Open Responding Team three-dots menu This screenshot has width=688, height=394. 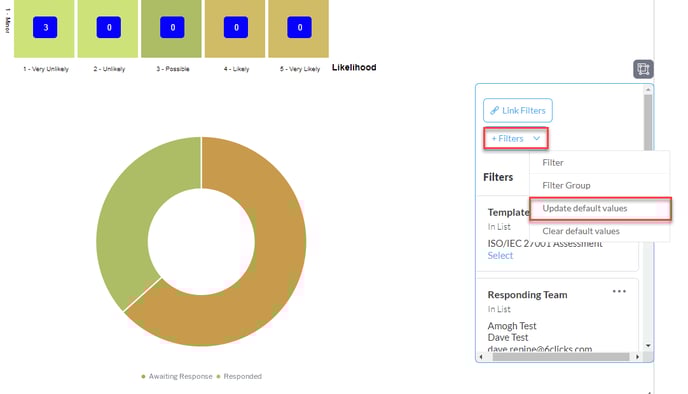coord(619,291)
